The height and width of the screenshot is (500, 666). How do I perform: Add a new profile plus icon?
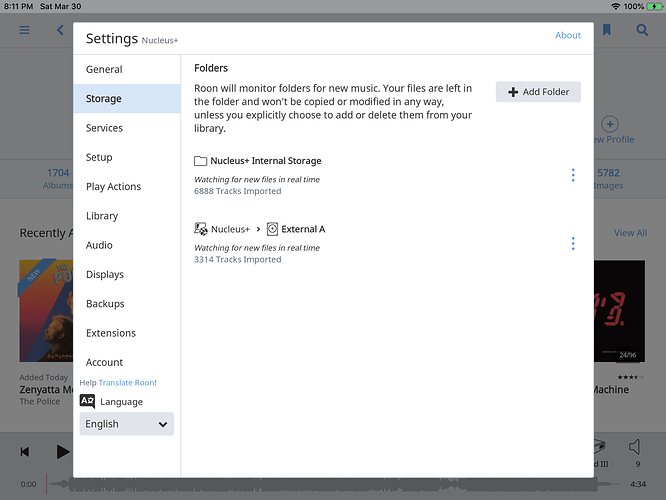tap(610, 124)
